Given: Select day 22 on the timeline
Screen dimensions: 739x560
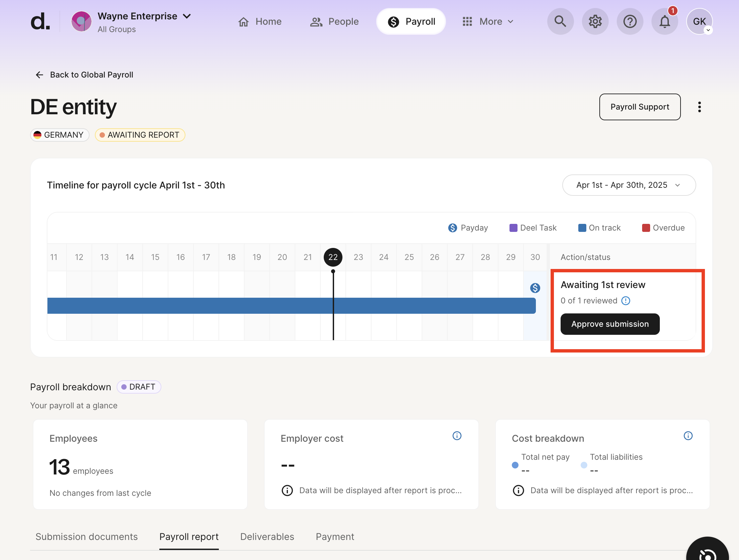Looking at the screenshot, I should [x=333, y=257].
